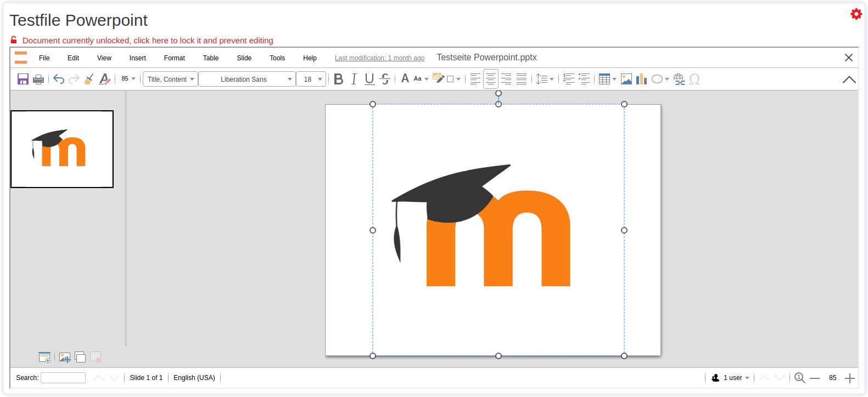
Task: Insert an ellipse shape
Action: [x=657, y=79]
